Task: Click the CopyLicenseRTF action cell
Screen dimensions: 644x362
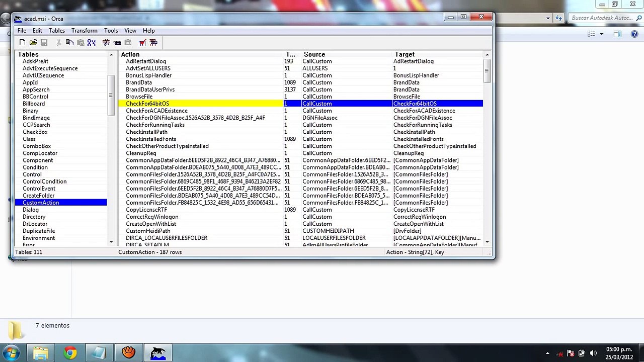Action: pyautogui.click(x=146, y=210)
